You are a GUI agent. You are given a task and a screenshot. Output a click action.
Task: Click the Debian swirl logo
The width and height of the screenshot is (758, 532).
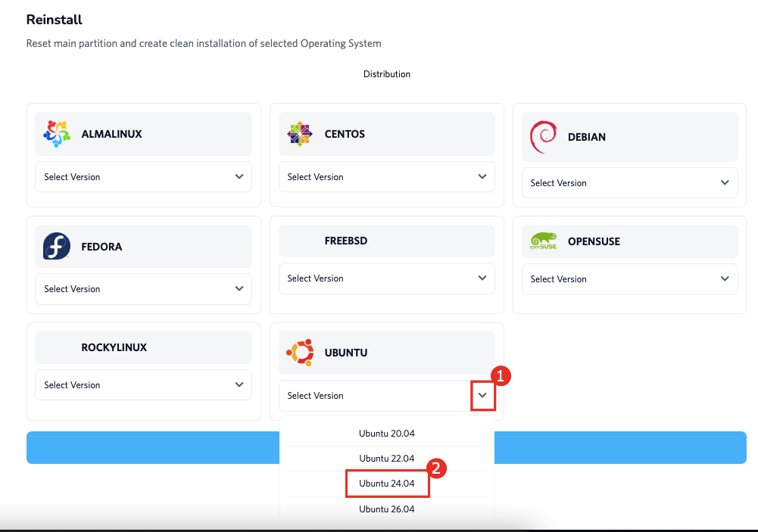tap(544, 137)
